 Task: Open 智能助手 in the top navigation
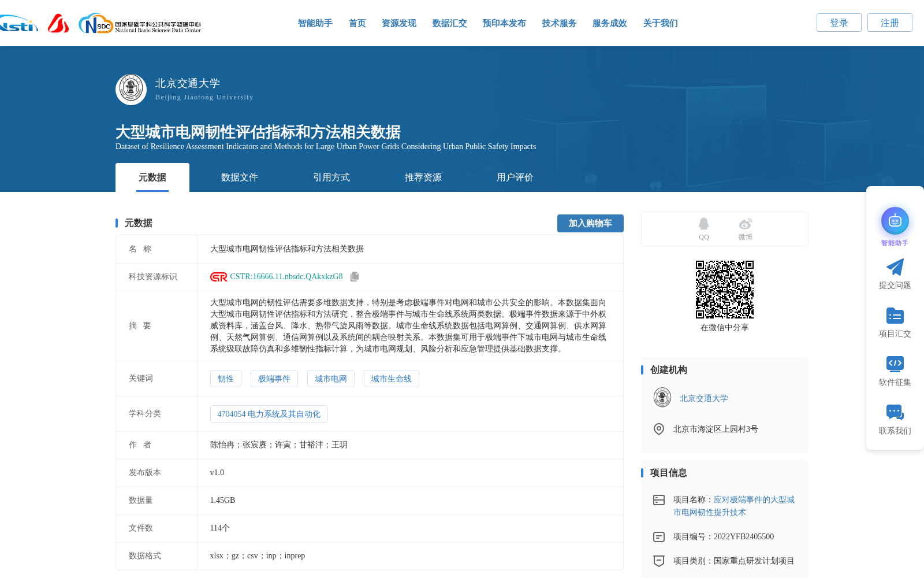tap(315, 23)
